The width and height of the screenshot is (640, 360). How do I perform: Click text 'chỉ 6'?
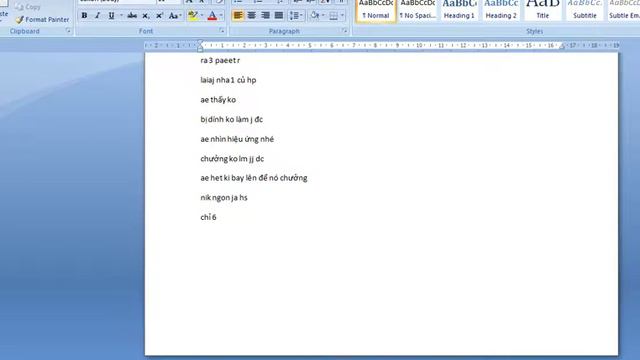[x=208, y=217]
